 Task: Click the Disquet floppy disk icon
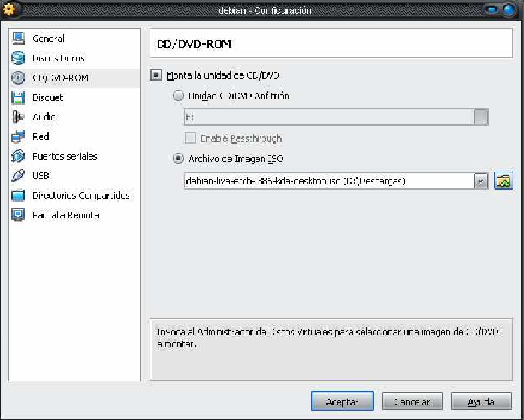coord(19,97)
